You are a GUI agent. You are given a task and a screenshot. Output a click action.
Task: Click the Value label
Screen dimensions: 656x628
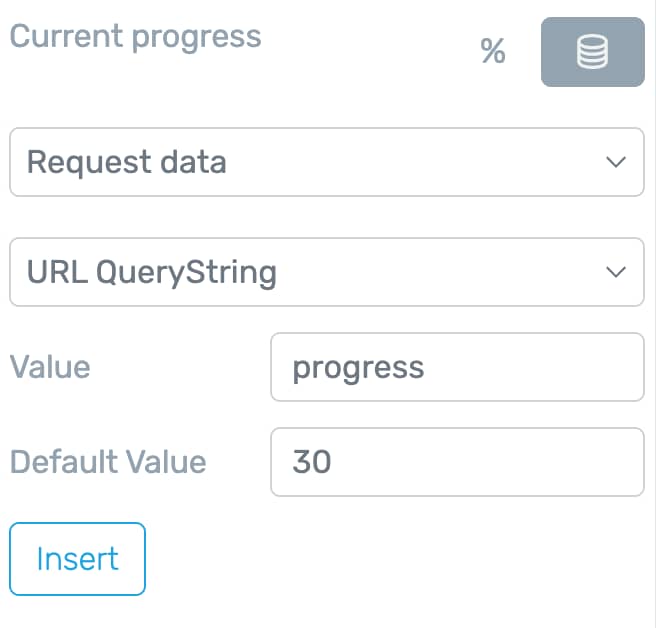pyautogui.click(x=50, y=367)
